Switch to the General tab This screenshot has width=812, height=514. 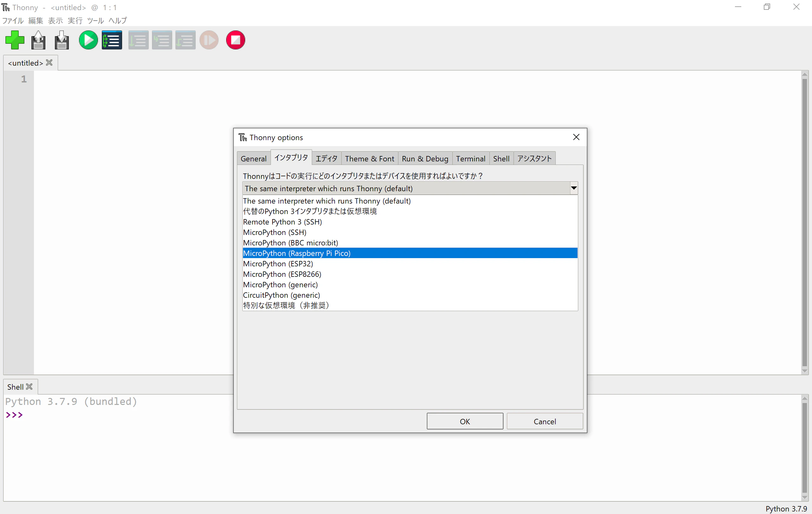pos(253,159)
